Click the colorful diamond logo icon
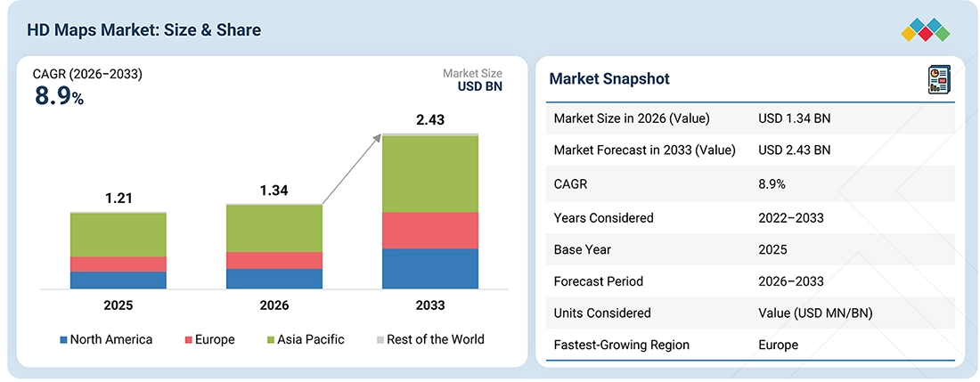The height and width of the screenshot is (382, 980). tap(926, 30)
